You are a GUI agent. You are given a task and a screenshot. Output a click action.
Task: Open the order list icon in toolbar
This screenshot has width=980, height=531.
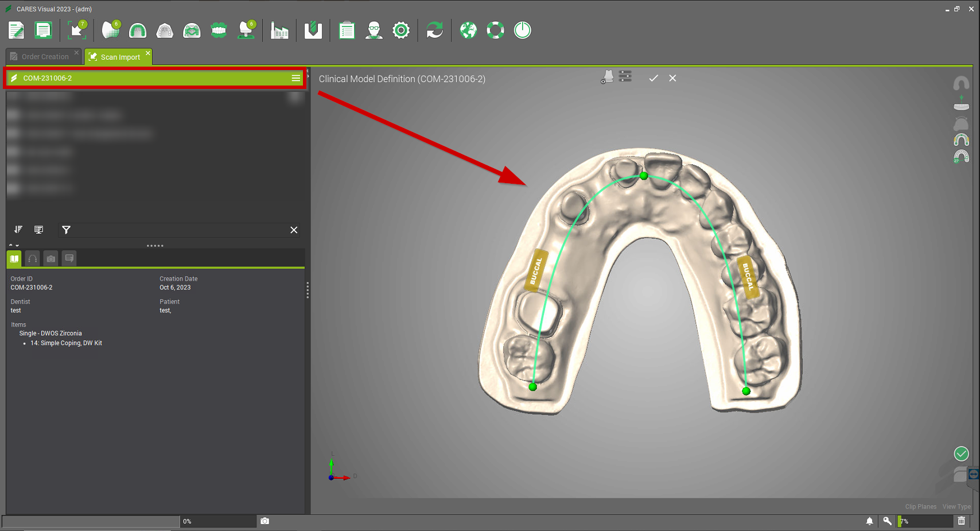[43, 30]
